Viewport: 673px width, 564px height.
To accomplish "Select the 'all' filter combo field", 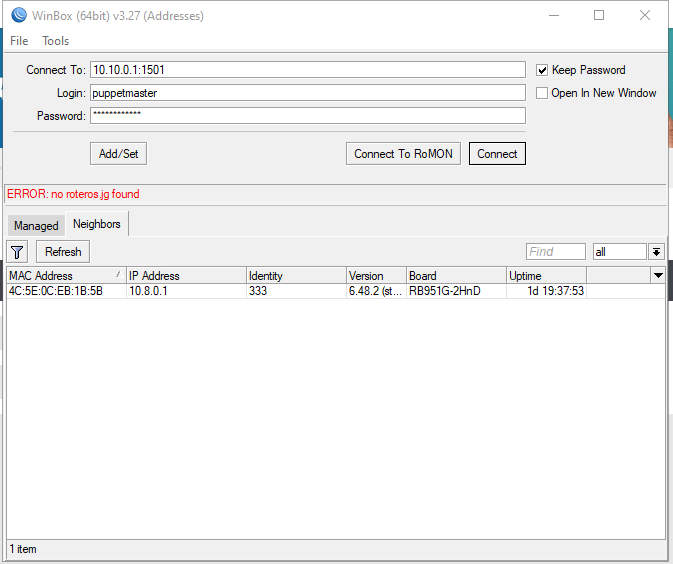I will click(619, 252).
